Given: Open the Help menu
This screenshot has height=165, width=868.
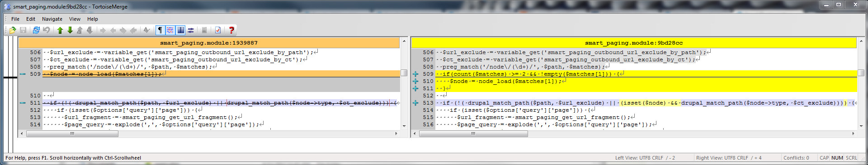Looking at the screenshot, I should [x=93, y=19].
